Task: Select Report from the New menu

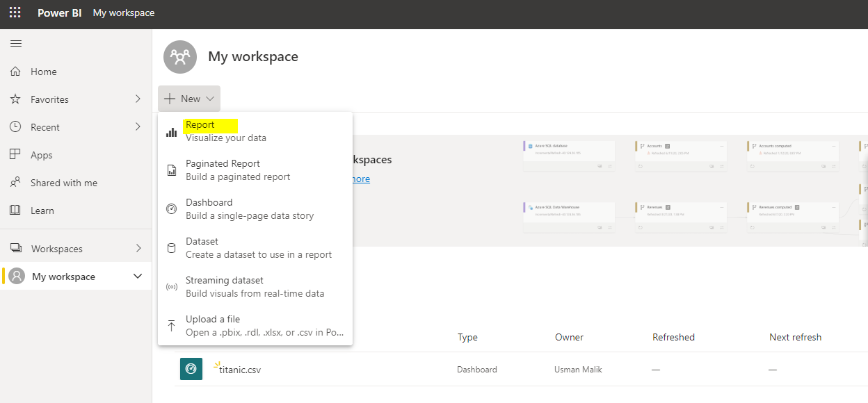Action: (x=200, y=125)
